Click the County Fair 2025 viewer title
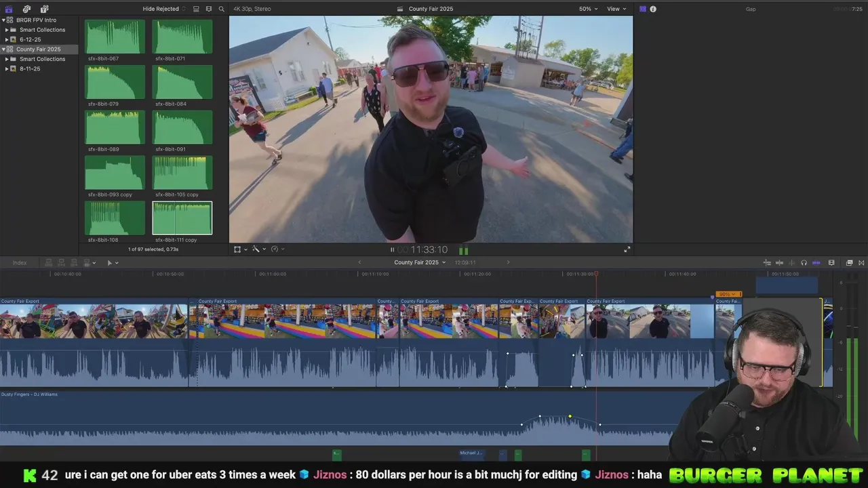 [x=431, y=9]
